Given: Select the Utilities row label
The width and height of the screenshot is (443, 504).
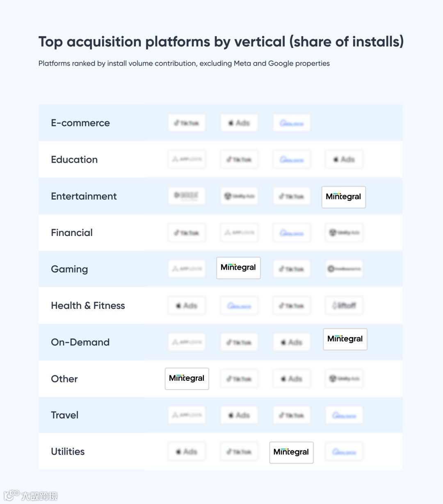Looking at the screenshot, I should point(68,452).
